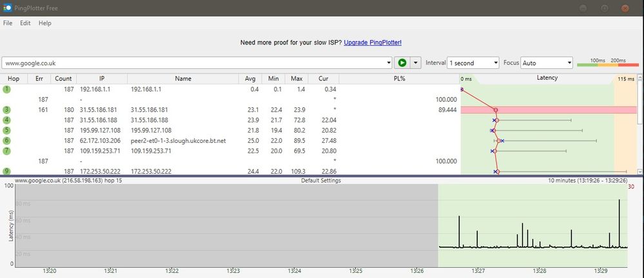Screen dimensions: 644x278
Task: Click the PingPlotter app icon in title bar
Action: (8, 8)
